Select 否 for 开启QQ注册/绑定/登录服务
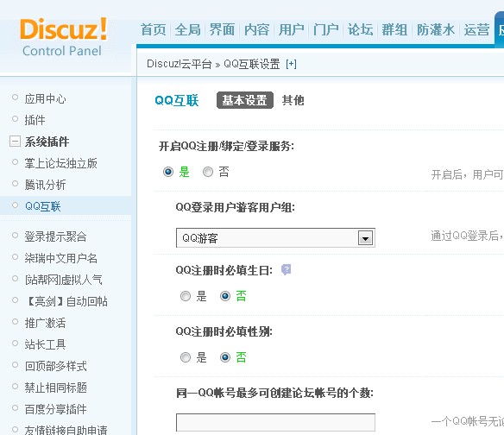Viewport: 504px width, 435px height. (208, 172)
